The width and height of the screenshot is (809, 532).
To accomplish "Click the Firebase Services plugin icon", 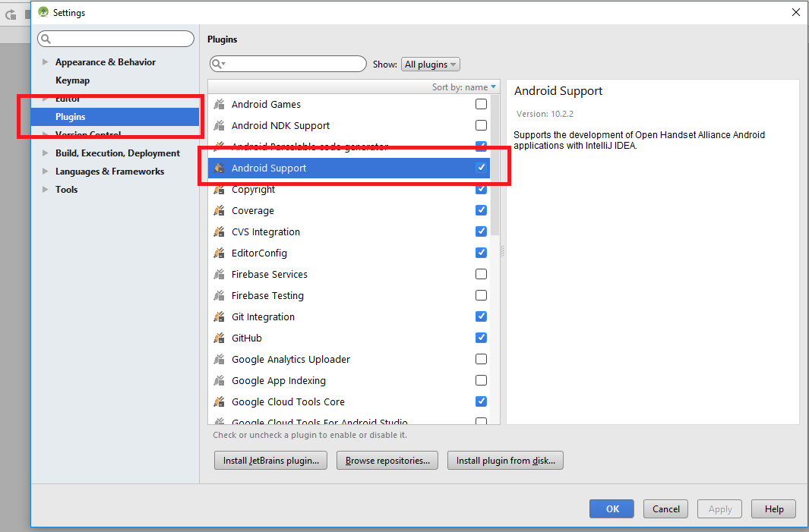I will [x=219, y=275].
